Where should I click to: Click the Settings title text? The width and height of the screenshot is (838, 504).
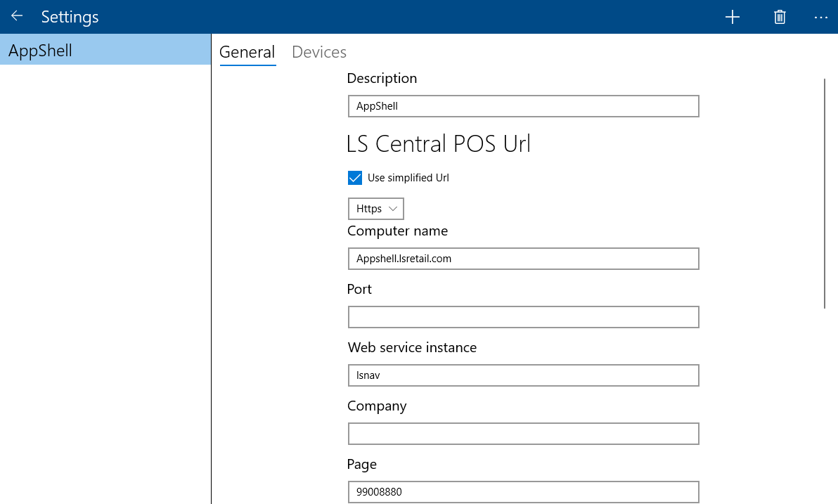(x=70, y=17)
